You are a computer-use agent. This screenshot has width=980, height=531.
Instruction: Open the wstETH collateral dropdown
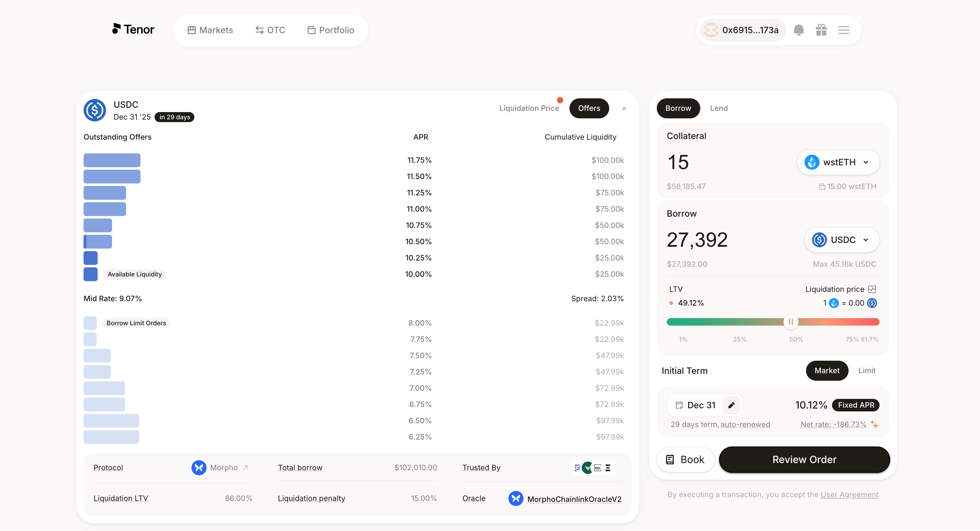point(838,162)
